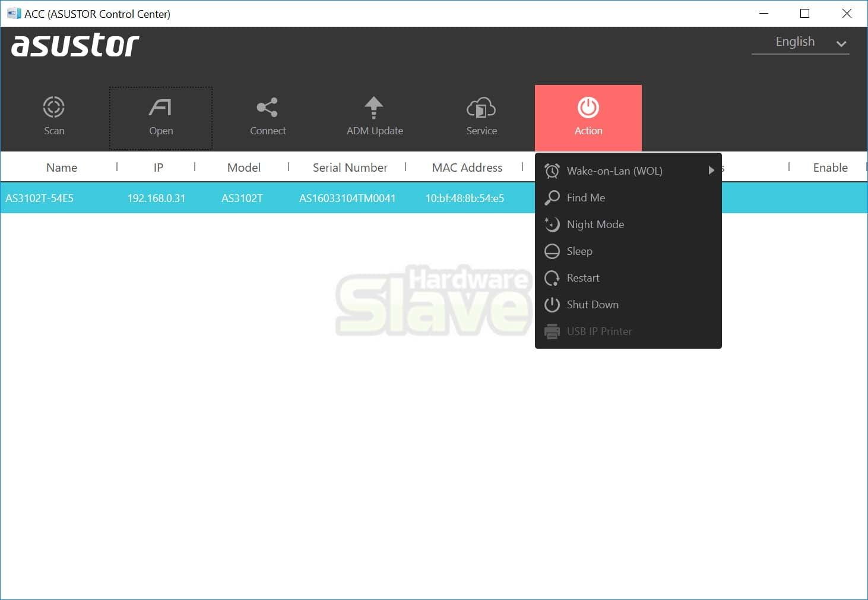Minimize the ACC window
Image resolution: width=868 pixels, height=600 pixels.
coord(764,13)
